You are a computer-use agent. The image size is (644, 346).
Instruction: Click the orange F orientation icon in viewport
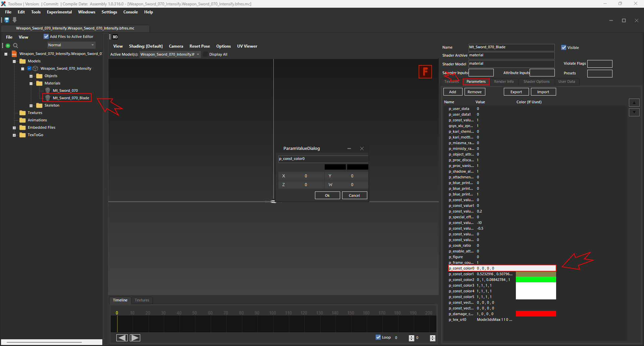pos(425,71)
